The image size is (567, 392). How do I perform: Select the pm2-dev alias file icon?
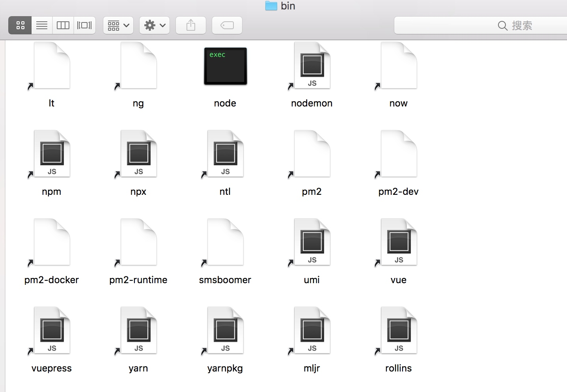tap(399, 154)
